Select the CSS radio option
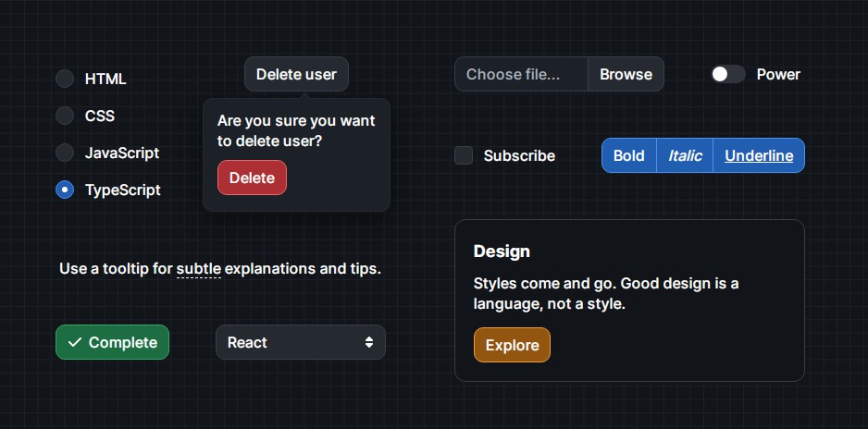 coord(65,116)
